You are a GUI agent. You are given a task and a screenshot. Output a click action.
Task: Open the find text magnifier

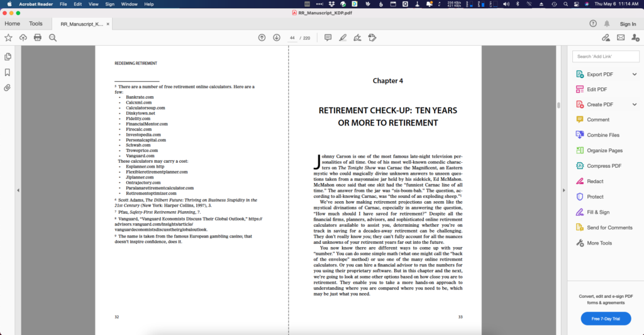click(x=53, y=38)
